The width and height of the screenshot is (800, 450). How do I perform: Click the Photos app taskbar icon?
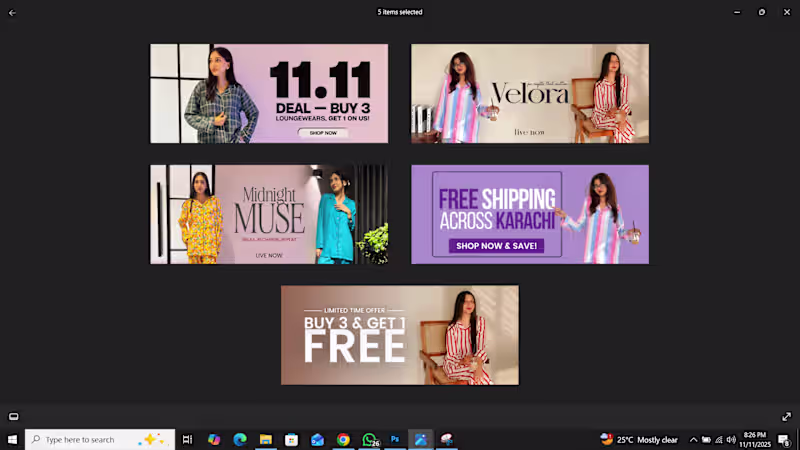421,439
